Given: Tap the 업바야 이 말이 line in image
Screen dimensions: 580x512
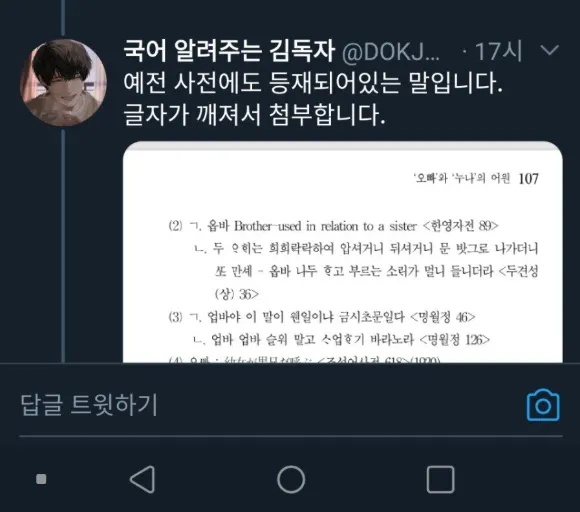Looking at the screenshot, I should 322,317.
